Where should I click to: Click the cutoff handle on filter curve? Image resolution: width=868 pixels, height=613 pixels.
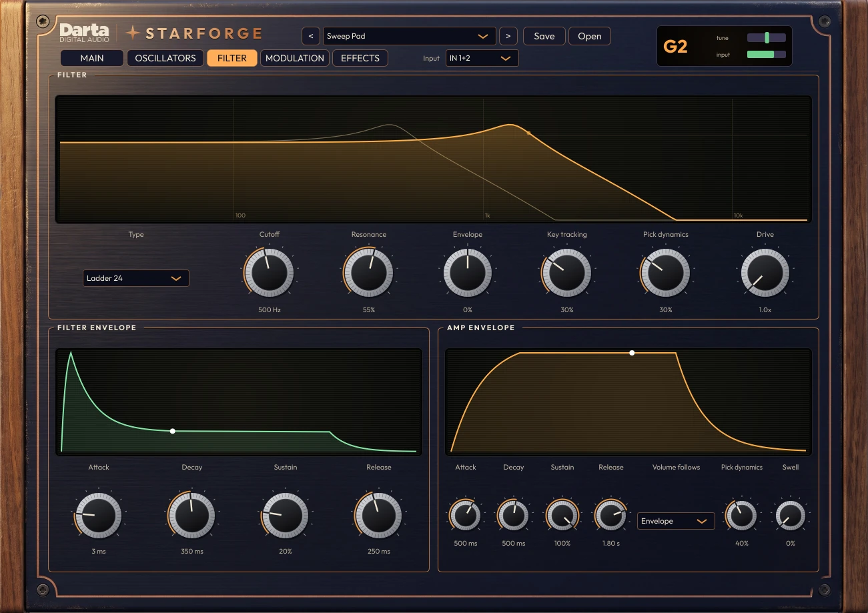tap(528, 133)
